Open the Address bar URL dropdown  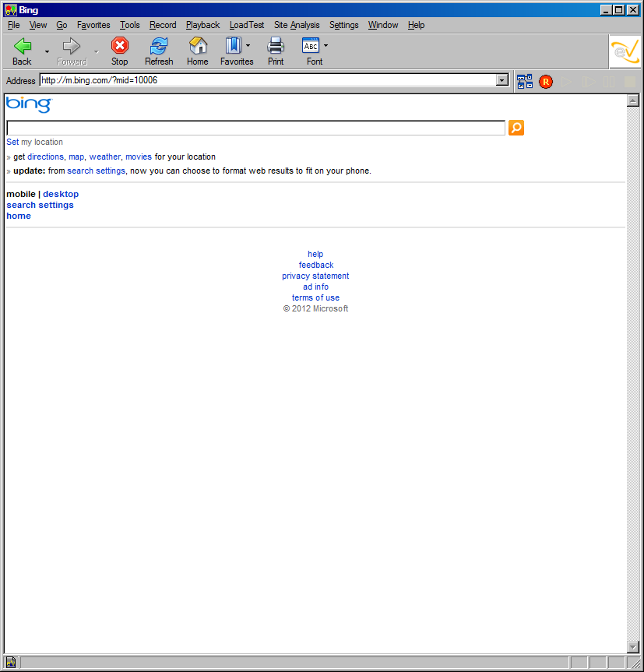click(x=501, y=80)
